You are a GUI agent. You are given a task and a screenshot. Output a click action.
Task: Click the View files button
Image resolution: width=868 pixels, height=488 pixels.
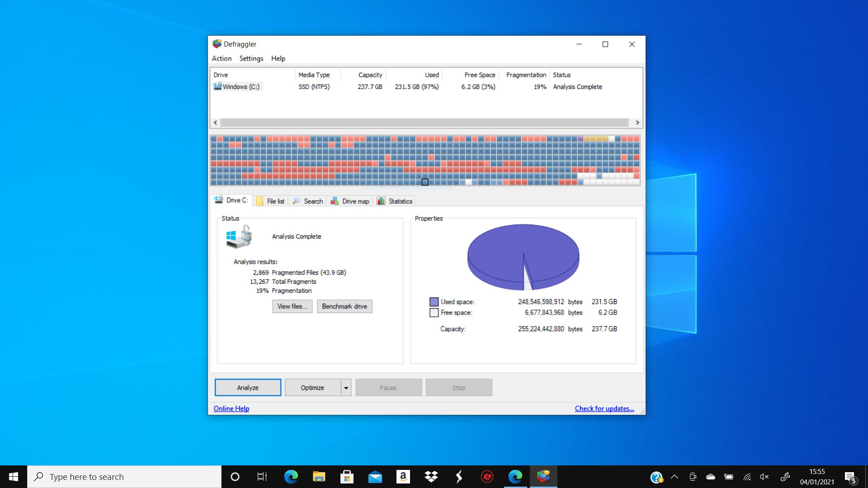[292, 306]
